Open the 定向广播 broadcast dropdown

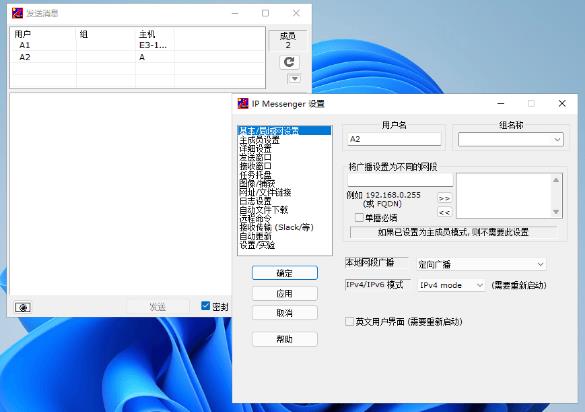point(481,264)
